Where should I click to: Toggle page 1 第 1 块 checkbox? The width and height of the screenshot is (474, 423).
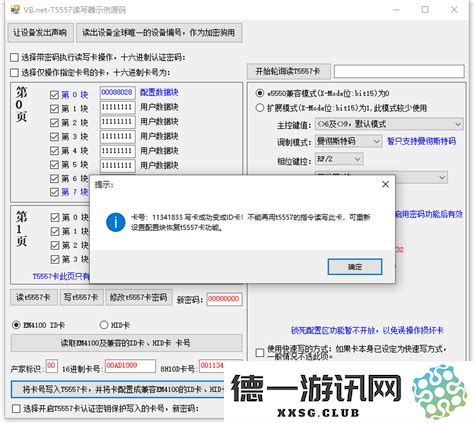pyautogui.click(x=55, y=232)
